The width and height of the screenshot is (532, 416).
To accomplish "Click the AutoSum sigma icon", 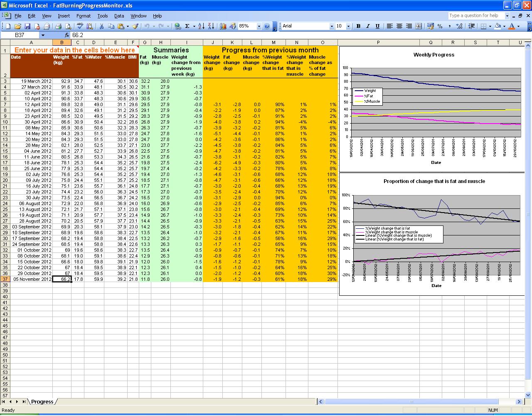I will click(187, 26).
